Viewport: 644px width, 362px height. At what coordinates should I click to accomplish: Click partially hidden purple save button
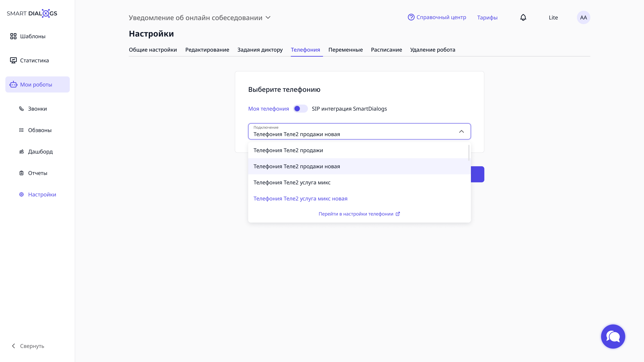tap(477, 174)
